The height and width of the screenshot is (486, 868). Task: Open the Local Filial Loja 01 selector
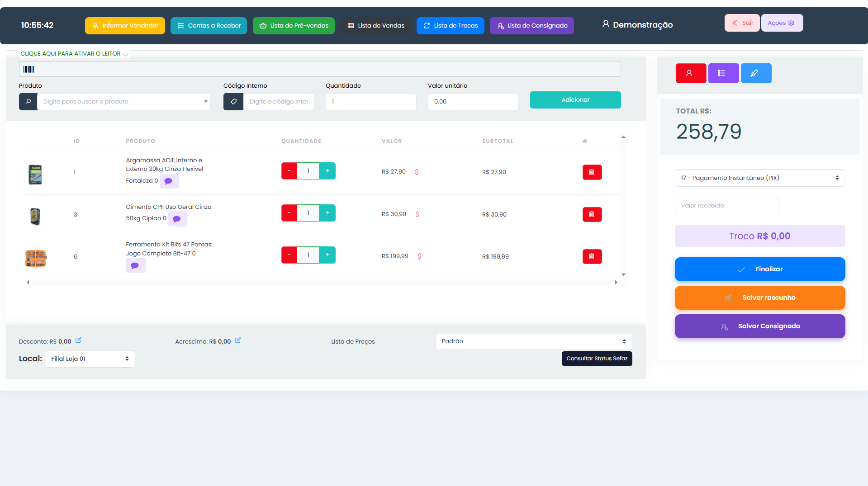90,359
